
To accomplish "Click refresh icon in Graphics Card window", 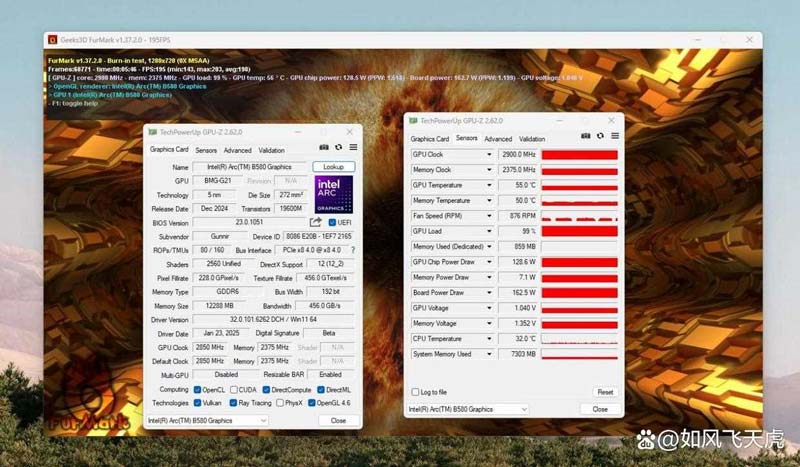I will (x=338, y=147).
